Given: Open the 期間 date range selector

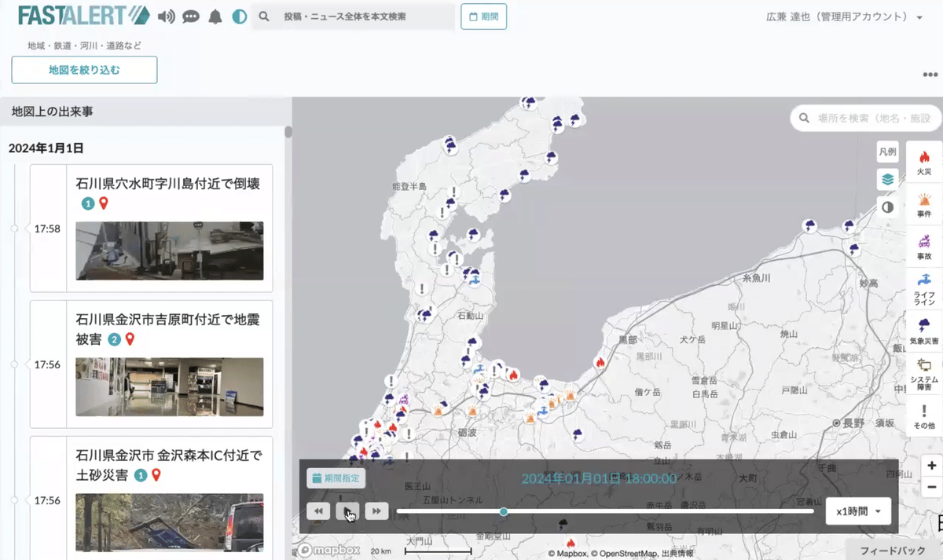Looking at the screenshot, I should point(483,16).
